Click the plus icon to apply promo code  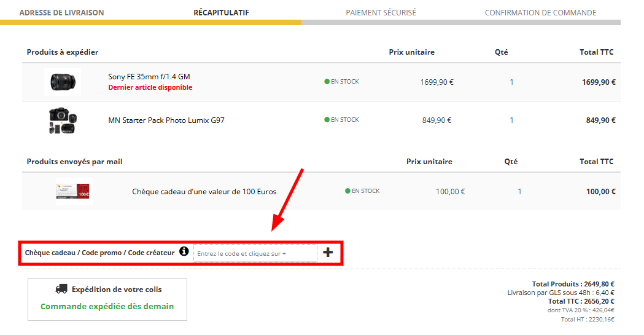[328, 252]
